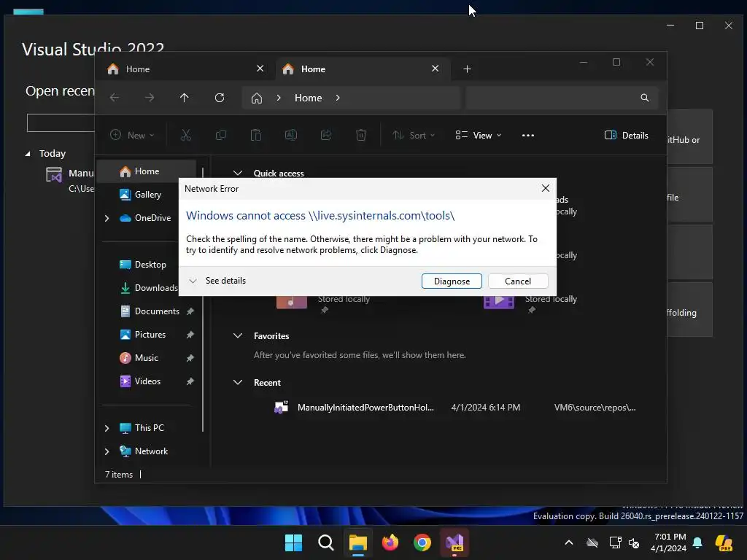Screen dimensions: 747x560
Task: Open taskbar Search
Action: click(x=326, y=542)
